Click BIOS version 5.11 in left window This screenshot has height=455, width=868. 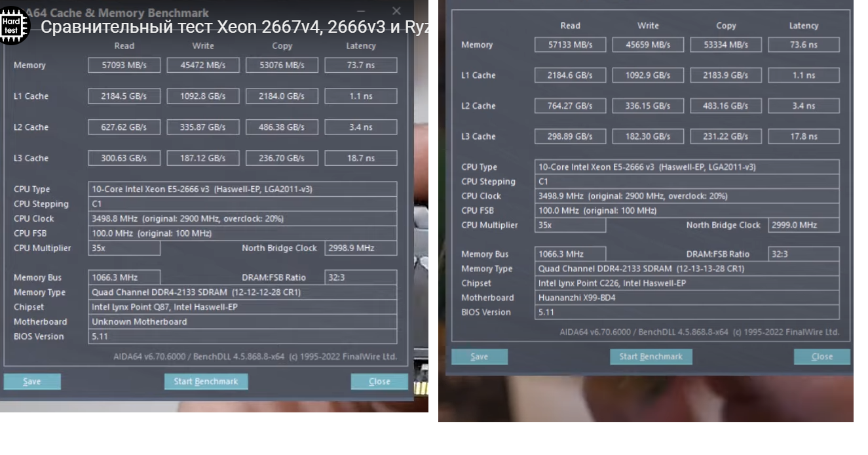(x=242, y=336)
